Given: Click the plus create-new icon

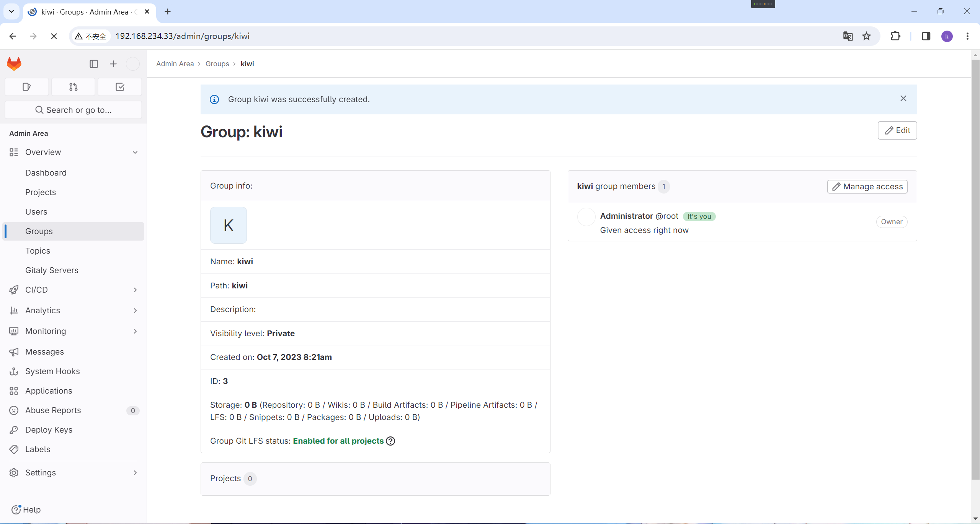Looking at the screenshot, I should pyautogui.click(x=113, y=64).
